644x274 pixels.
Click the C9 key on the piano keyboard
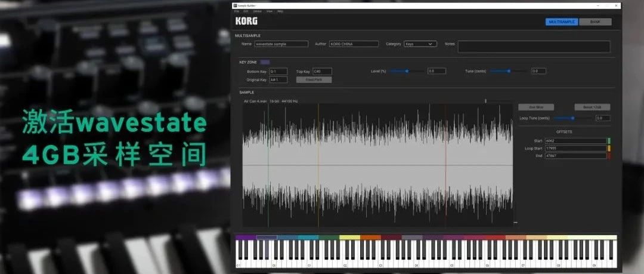pos(596,264)
